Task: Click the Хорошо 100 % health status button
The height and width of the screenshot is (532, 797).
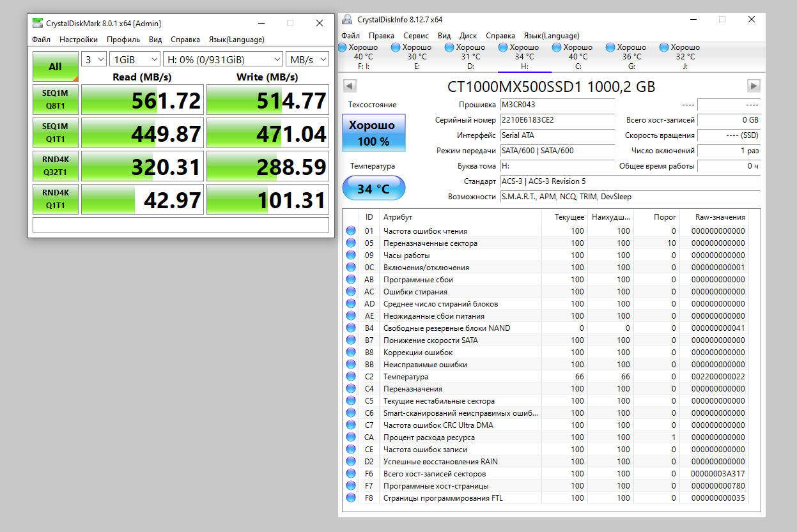Action: pyautogui.click(x=373, y=133)
